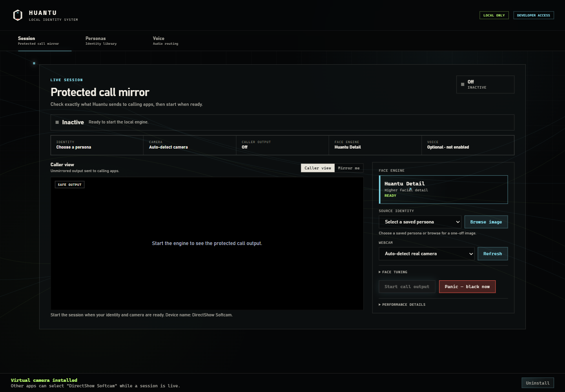
Task: Click the Live Session label
Action: (x=67, y=80)
